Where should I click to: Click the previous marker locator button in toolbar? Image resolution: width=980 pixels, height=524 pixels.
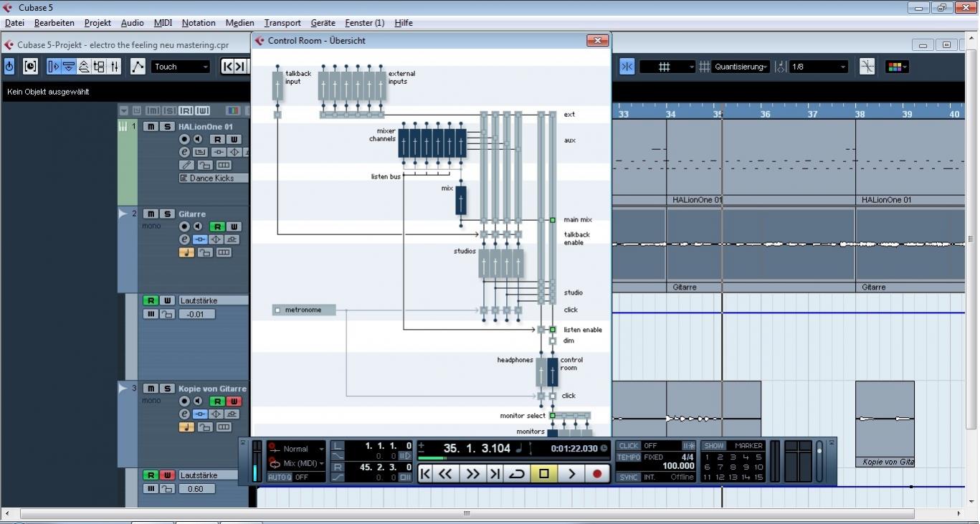coord(228,67)
